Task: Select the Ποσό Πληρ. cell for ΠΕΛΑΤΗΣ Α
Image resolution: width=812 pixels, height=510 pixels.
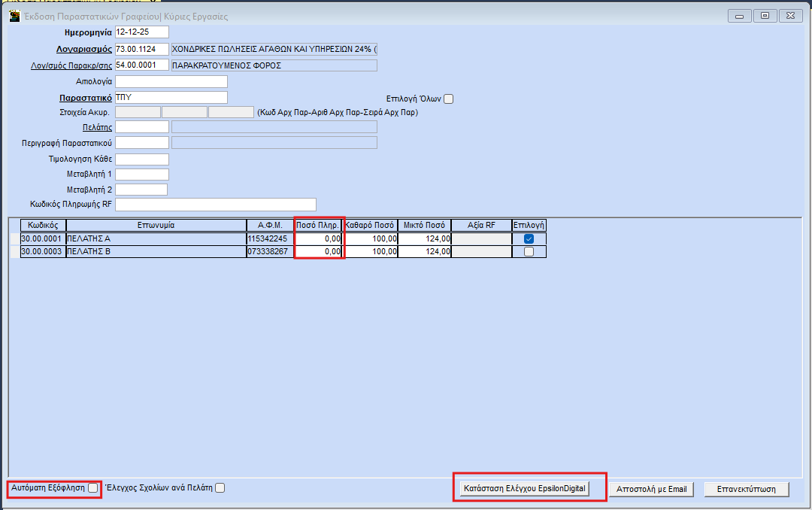Action: click(319, 238)
